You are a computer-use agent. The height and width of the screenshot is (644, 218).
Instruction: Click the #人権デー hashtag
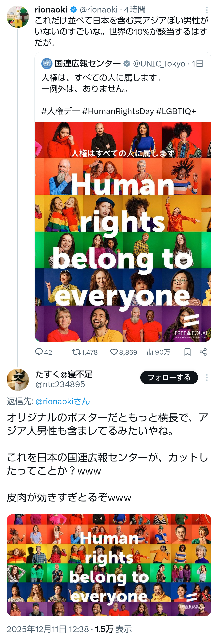point(61,111)
